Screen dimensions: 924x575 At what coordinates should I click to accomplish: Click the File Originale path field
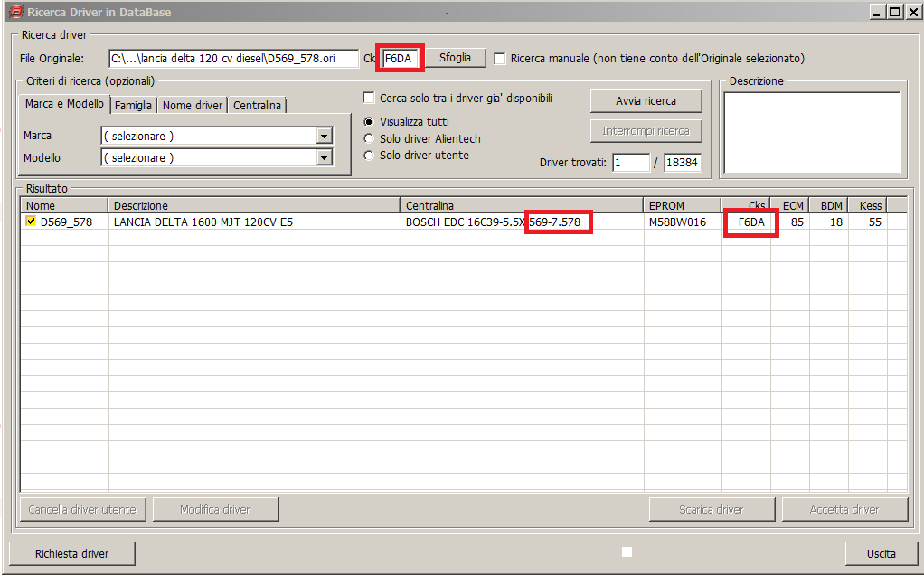(x=232, y=59)
